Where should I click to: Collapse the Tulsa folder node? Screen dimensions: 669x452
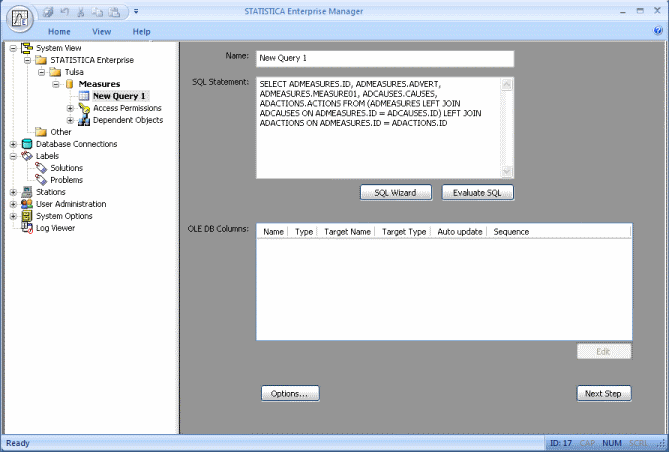(x=41, y=72)
